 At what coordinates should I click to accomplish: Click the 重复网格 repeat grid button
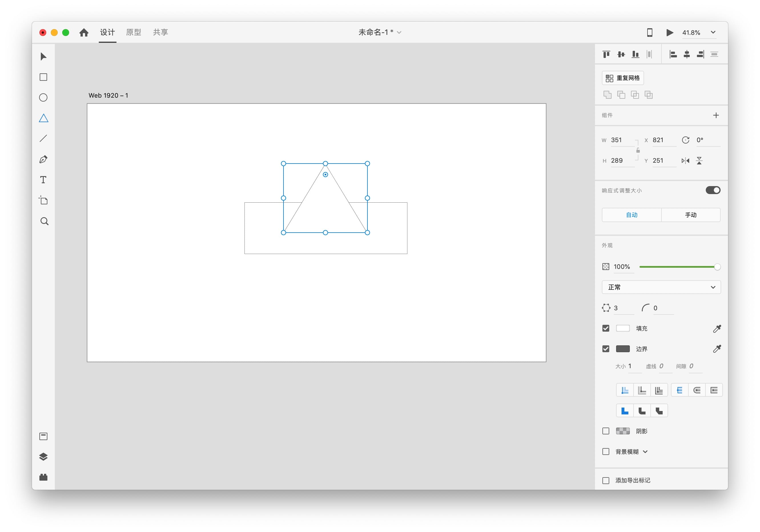[x=623, y=78]
